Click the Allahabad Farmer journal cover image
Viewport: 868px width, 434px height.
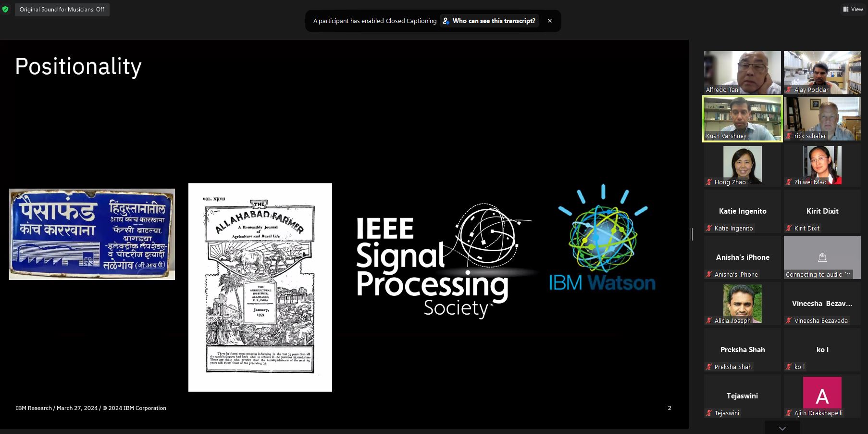[x=260, y=287]
